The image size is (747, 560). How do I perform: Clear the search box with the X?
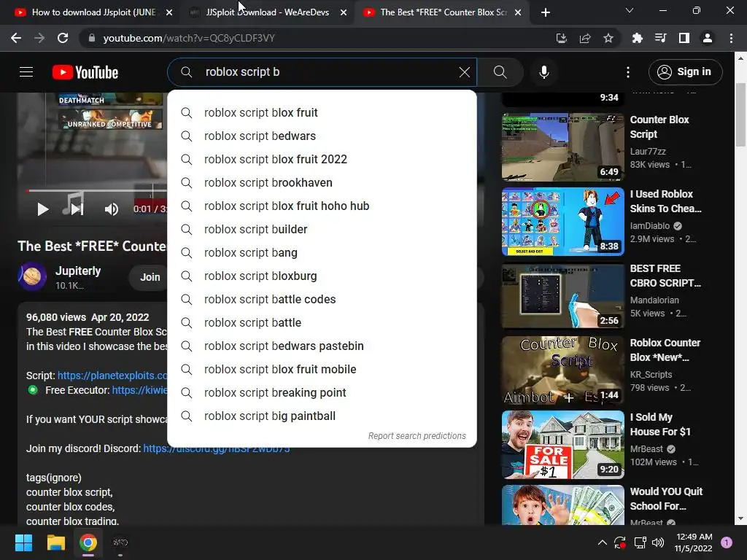coord(465,72)
